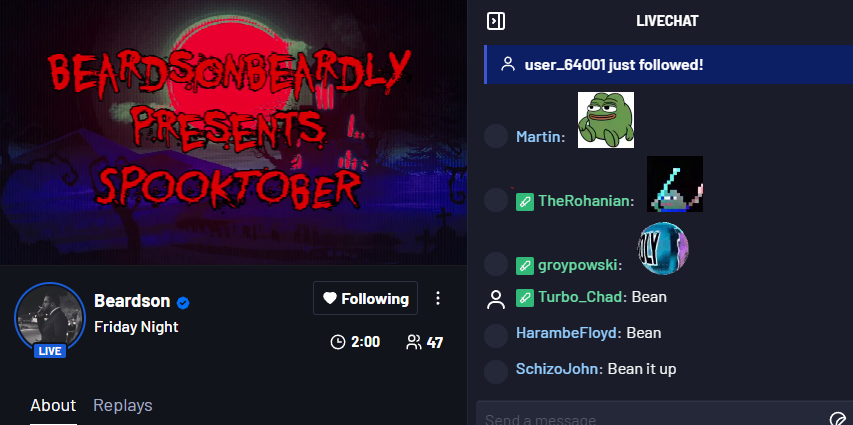Open SchizoJohn's chat username
The height and width of the screenshot is (425, 853).
tap(557, 369)
